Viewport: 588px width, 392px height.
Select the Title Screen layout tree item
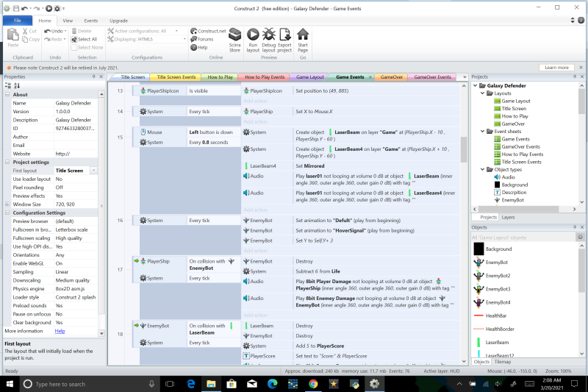(x=510, y=108)
